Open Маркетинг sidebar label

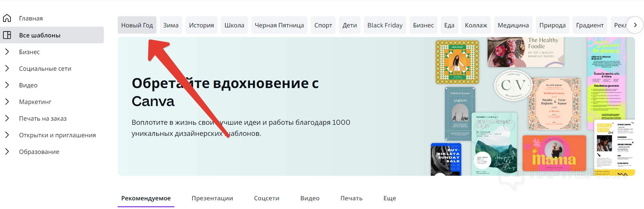35,102
